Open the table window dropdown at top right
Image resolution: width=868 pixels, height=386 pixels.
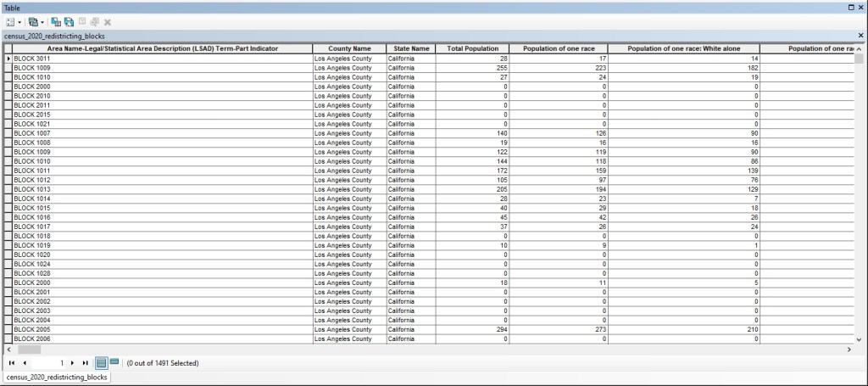(850, 8)
